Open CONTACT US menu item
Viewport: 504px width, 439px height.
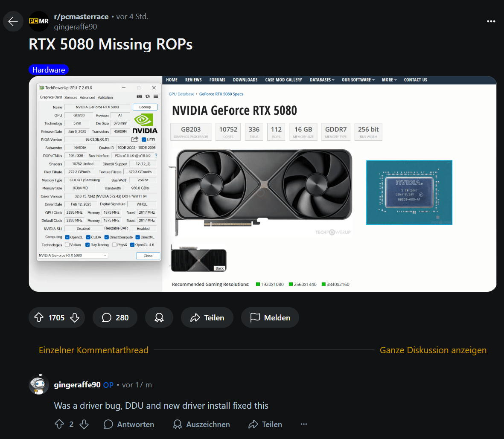416,80
